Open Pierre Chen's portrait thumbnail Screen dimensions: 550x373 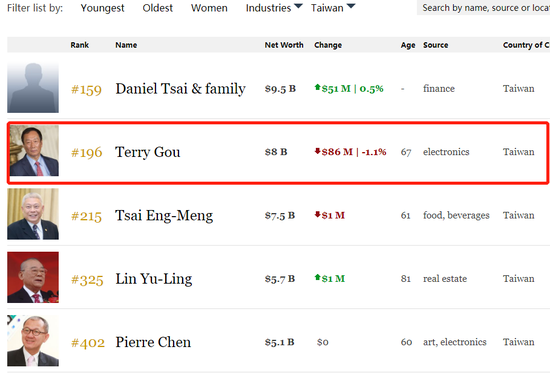tap(33, 341)
